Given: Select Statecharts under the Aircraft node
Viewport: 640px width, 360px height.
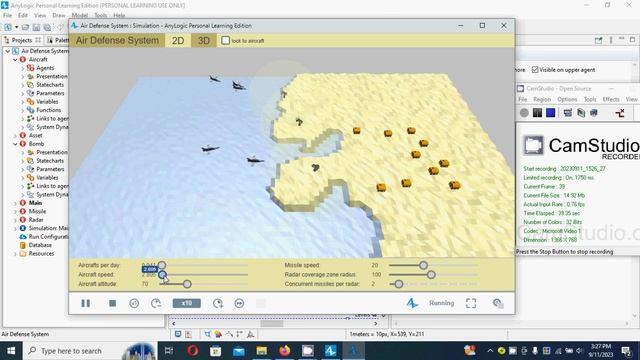Looking at the screenshot, I should click(x=50, y=85).
